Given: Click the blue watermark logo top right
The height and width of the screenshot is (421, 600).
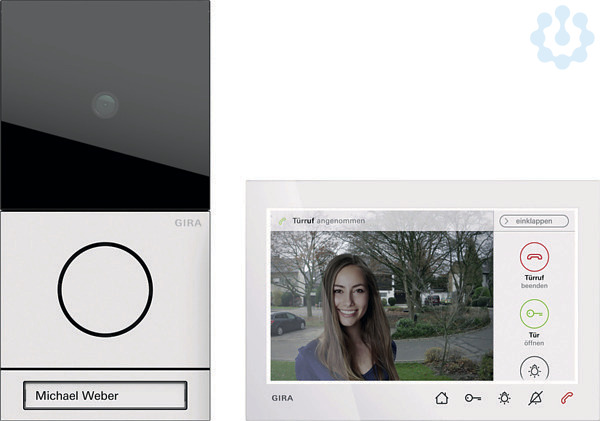Looking at the screenshot, I should [561, 38].
